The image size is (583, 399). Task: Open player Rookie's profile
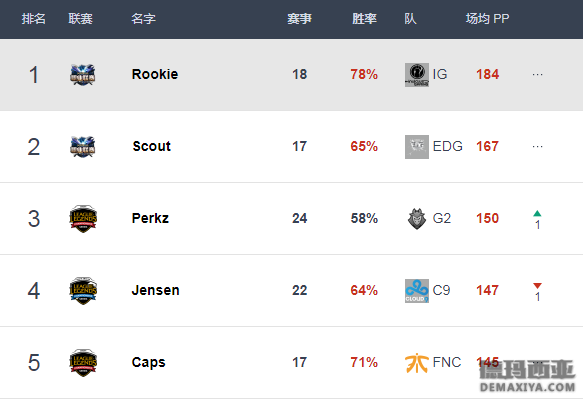(x=155, y=74)
